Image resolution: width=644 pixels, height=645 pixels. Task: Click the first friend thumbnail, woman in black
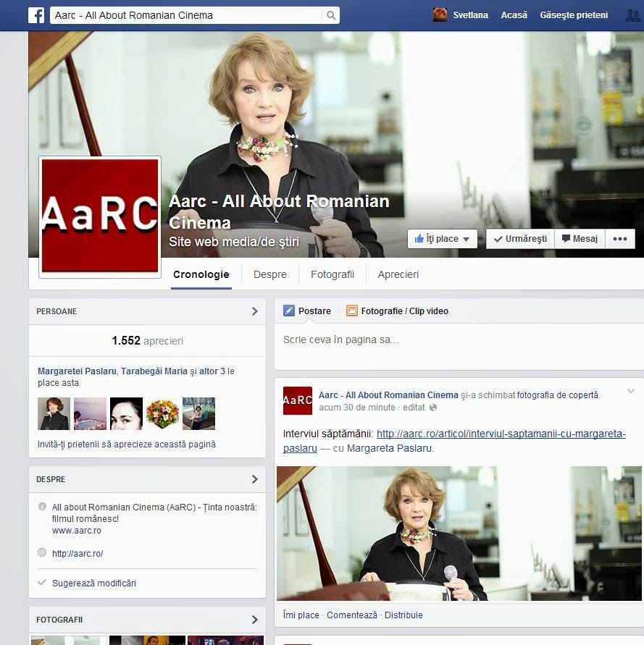pos(54,414)
